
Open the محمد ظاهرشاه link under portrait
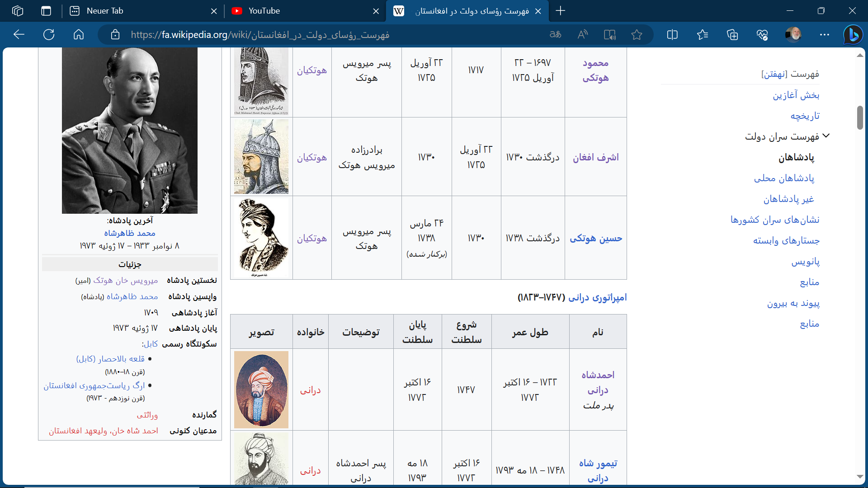[130, 233]
